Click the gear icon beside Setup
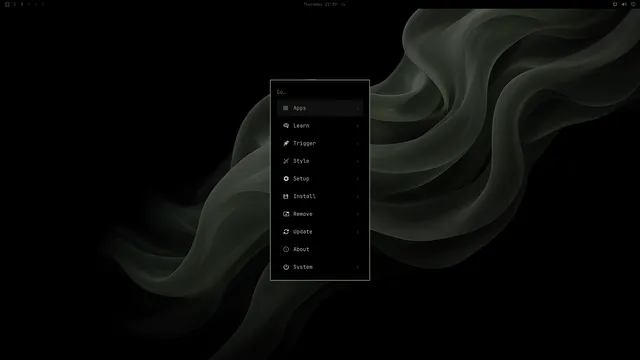 [286, 179]
